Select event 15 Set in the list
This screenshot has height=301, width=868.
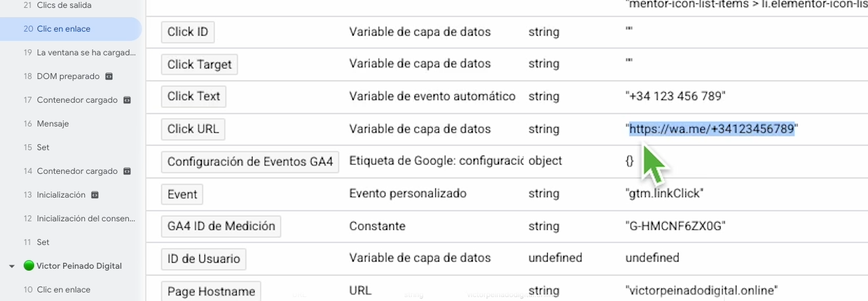[43, 148]
